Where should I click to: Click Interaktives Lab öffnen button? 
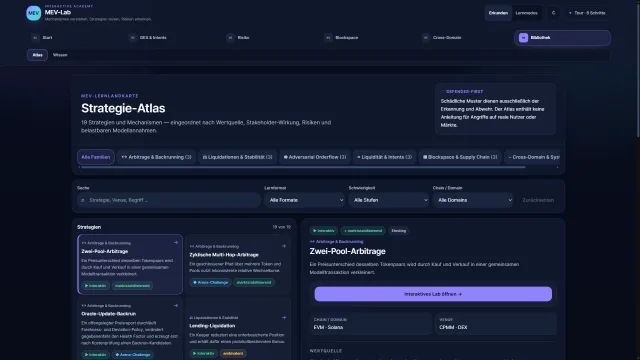(433, 294)
